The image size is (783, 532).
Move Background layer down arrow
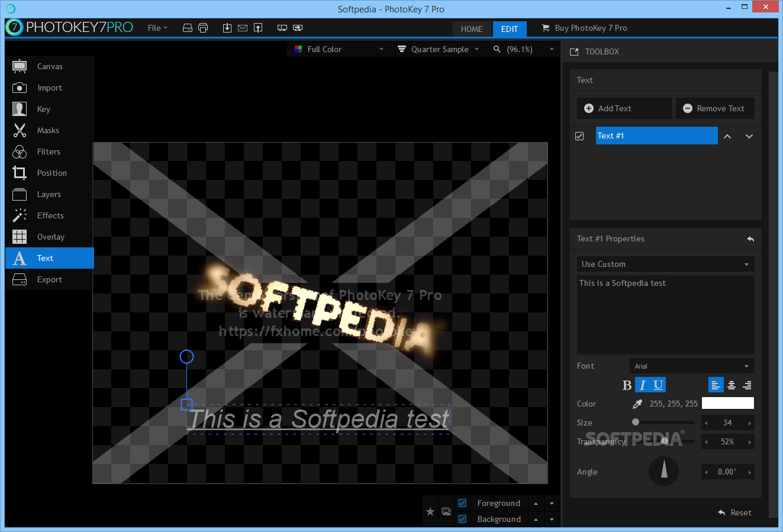(x=552, y=520)
